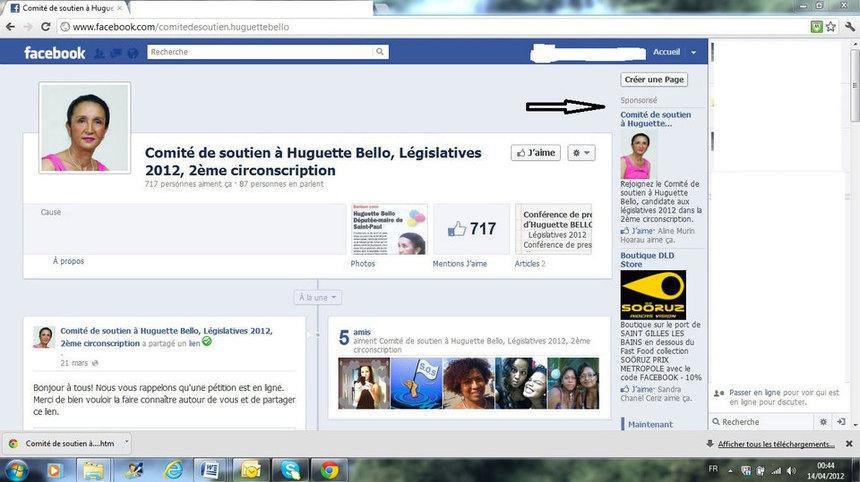This screenshot has height=482, width=860.
Task: Open Chrome wrench menu
Action: tap(850, 26)
